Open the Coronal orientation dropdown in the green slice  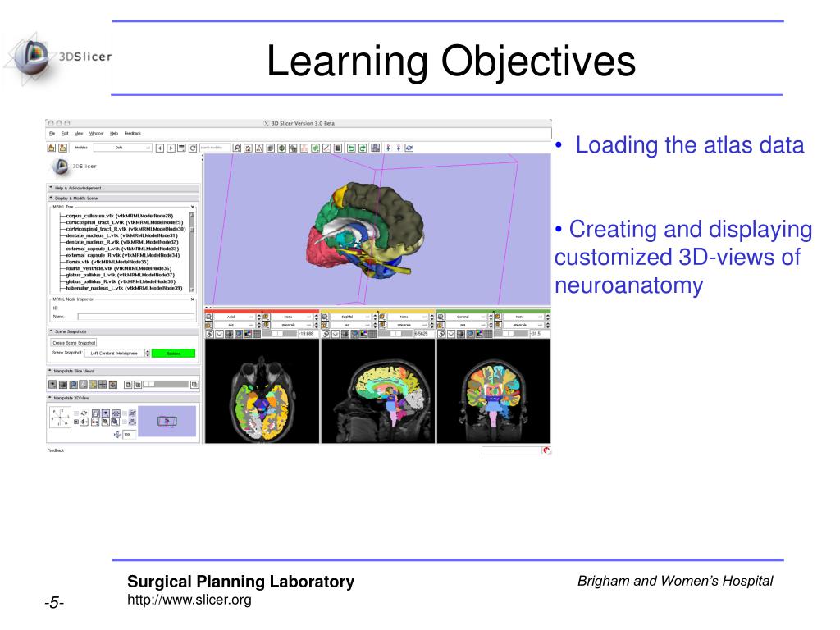click(x=466, y=317)
